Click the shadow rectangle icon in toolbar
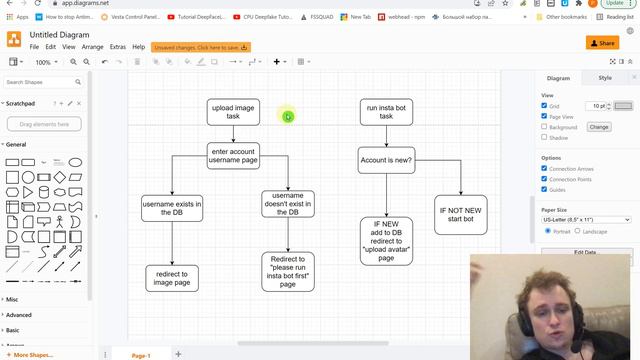This screenshot has width=640, height=360. pyautogui.click(x=214, y=62)
